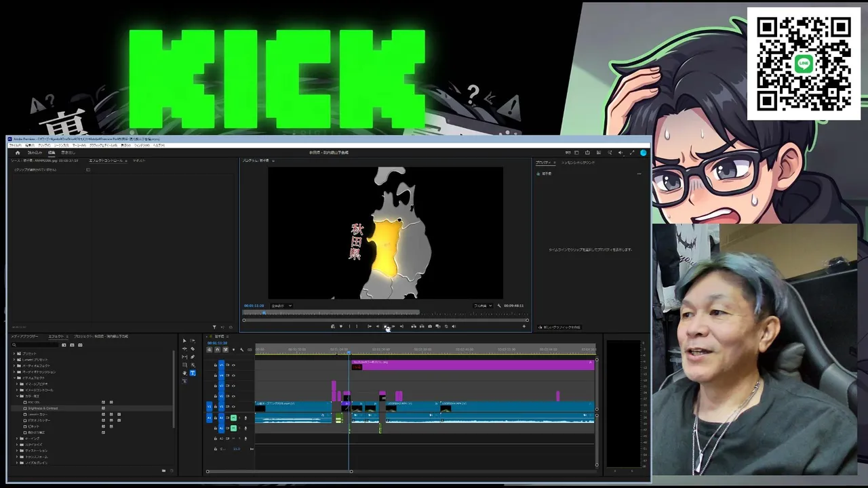Select the Ripple Edit tool
Viewport: 868px width, 488px height.
click(x=184, y=349)
